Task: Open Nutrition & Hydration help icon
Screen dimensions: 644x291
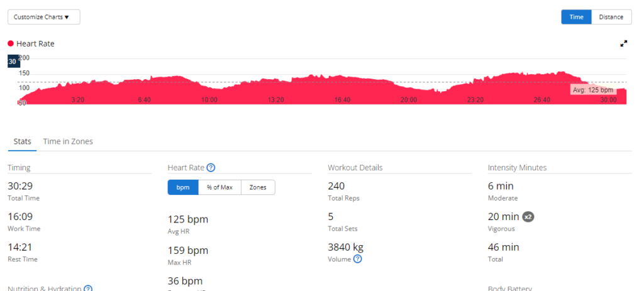Action: [88, 289]
